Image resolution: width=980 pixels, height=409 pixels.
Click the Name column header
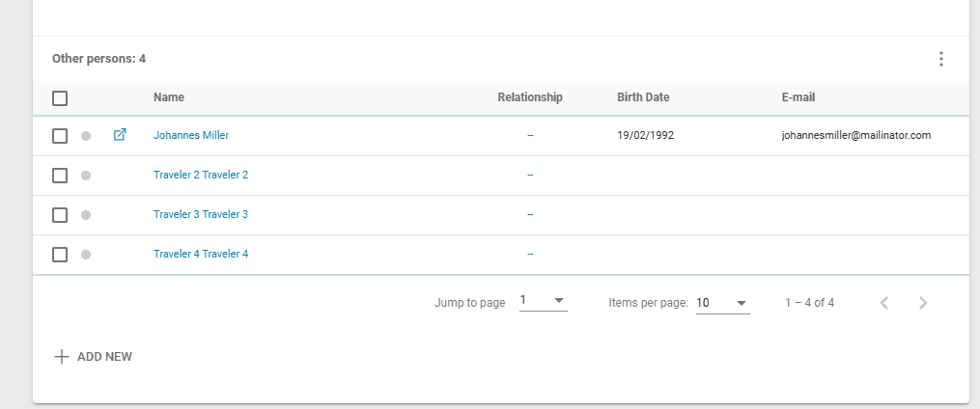169,97
